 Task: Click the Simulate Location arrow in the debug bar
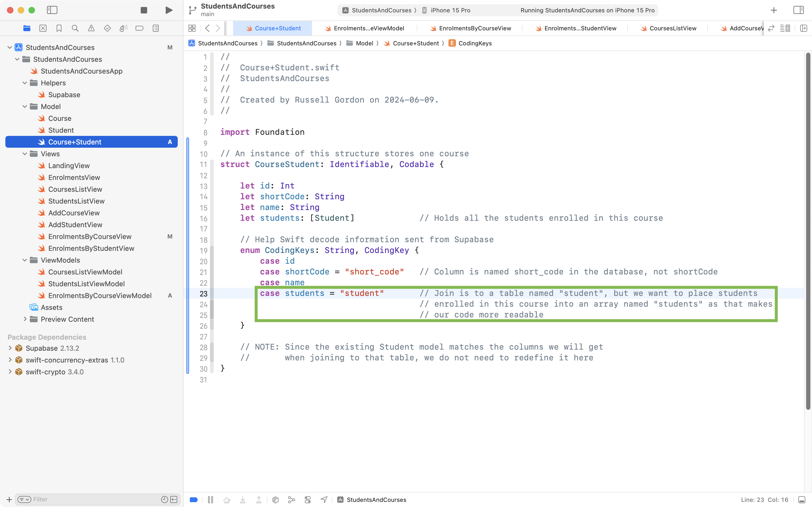tap(324, 500)
